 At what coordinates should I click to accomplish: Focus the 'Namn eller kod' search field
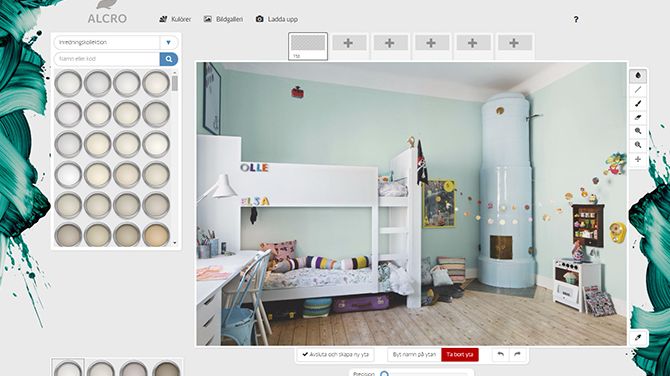point(107,59)
